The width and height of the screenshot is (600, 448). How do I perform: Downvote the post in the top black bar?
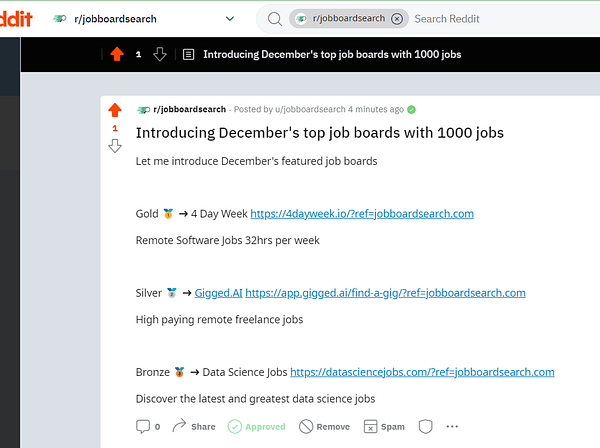coord(159,54)
